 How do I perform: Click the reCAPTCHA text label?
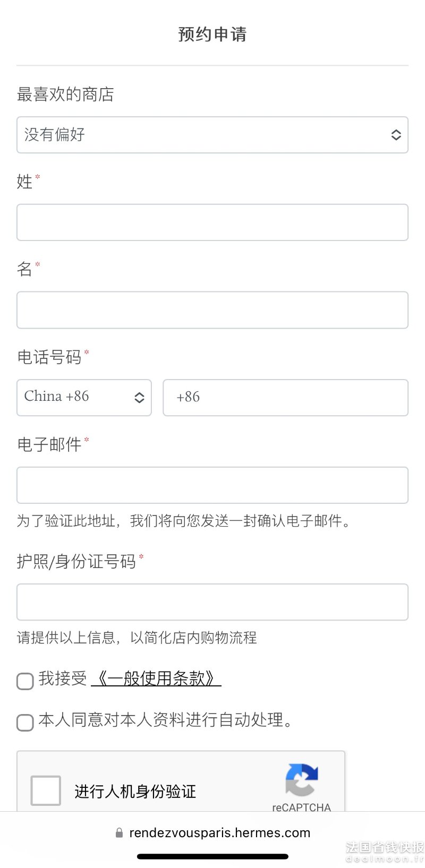point(301,807)
